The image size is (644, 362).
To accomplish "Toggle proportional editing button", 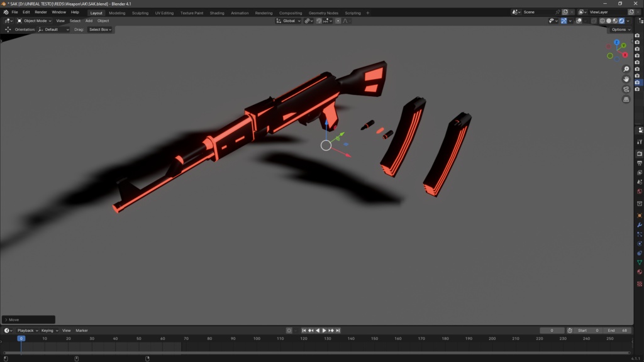I will coord(338,21).
